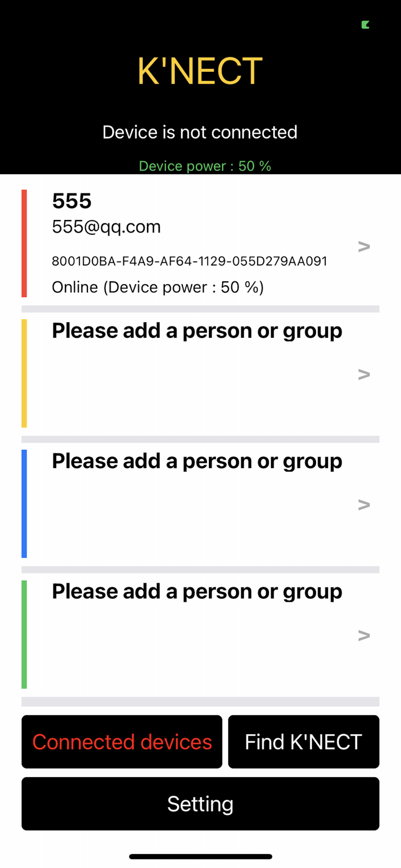Add a person in the yellow slot

click(x=197, y=331)
